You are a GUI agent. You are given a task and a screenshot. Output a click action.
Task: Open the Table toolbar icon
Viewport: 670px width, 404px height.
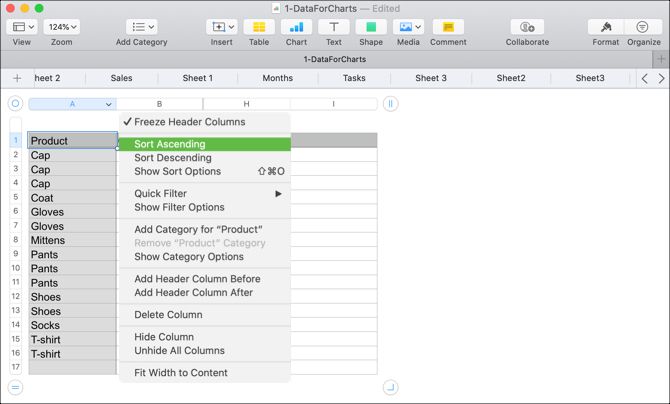(259, 27)
